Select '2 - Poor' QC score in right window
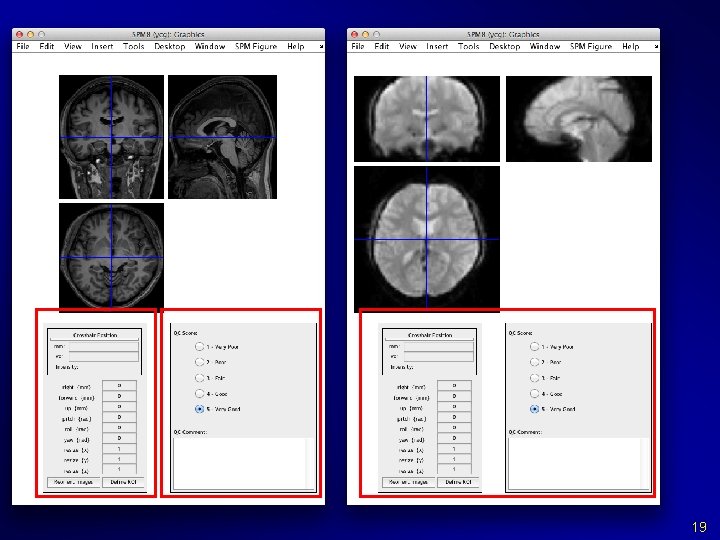The width and height of the screenshot is (720, 540). [534, 362]
